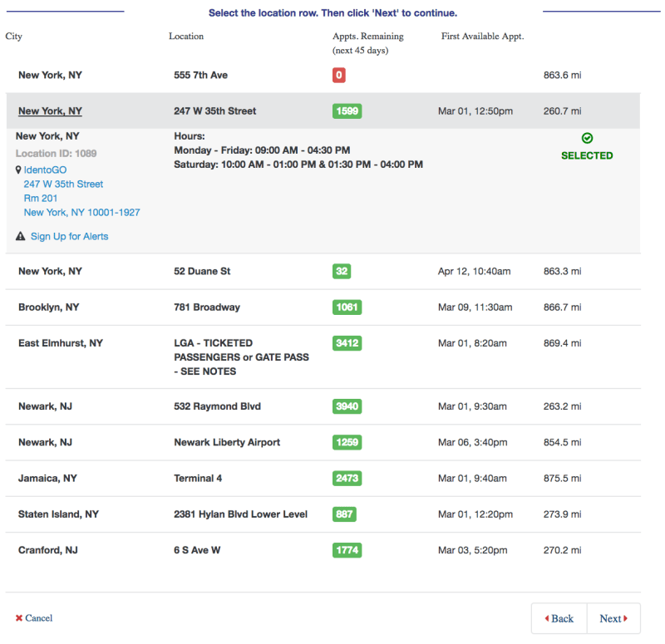Click the green 1774 badge for Cranford
Viewport: 665px width, 644px height.
(x=347, y=550)
